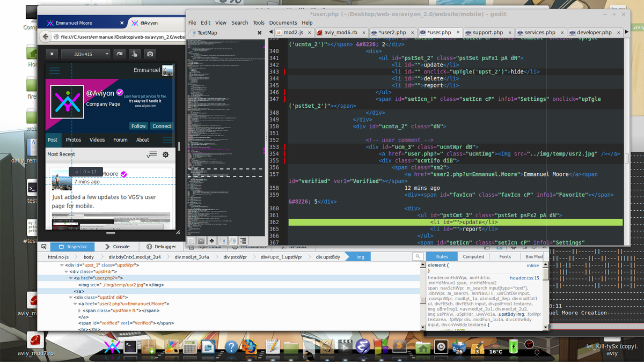Open Emacs from the dock

click(362, 346)
